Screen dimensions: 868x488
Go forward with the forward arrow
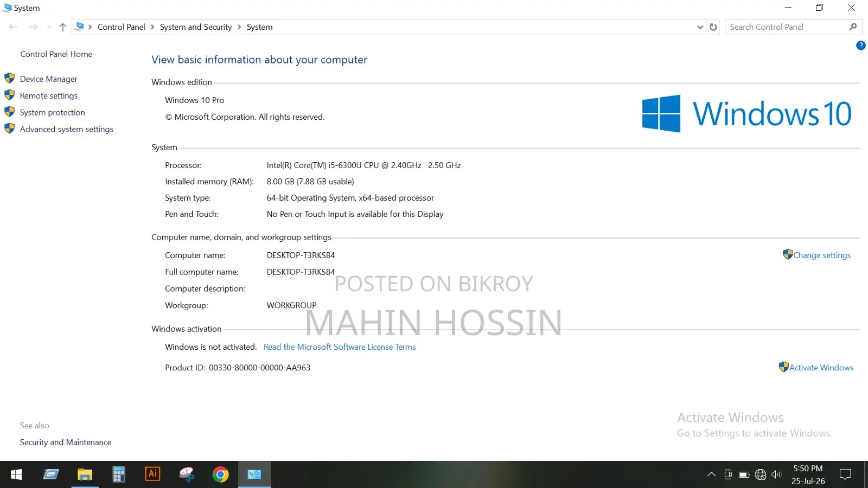coord(33,27)
